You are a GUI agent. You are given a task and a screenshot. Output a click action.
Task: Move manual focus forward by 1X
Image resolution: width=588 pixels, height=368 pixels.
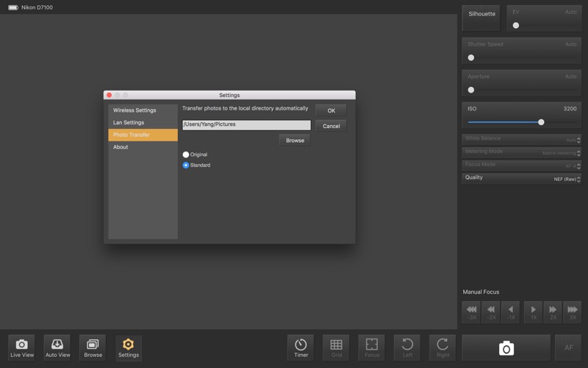[534, 312]
